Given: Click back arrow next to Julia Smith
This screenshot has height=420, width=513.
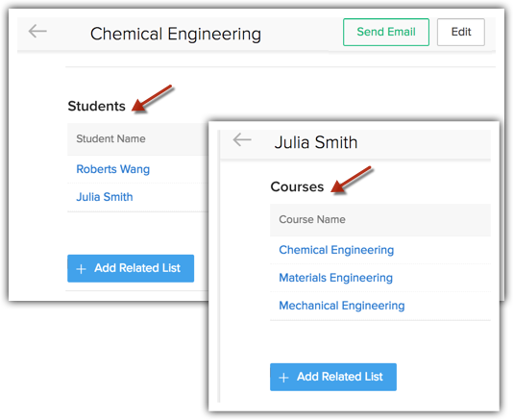Looking at the screenshot, I should [x=242, y=139].
